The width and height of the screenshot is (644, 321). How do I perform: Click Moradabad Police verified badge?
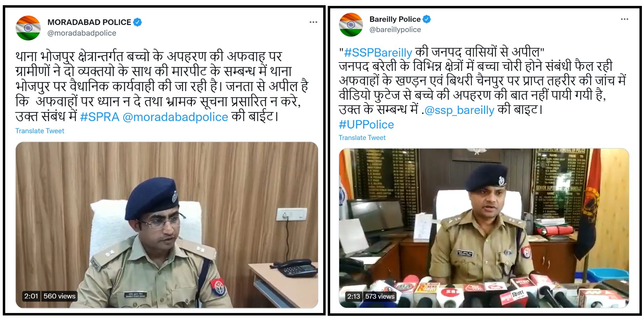coord(138,22)
